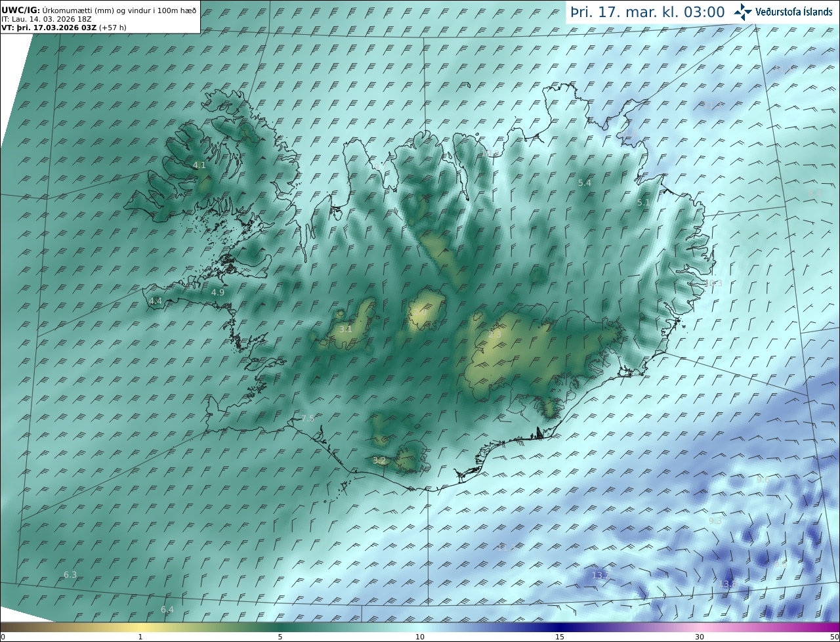840x642 pixels.
Task: Click the colorbar tick label 0
Action: [x=3, y=637]
